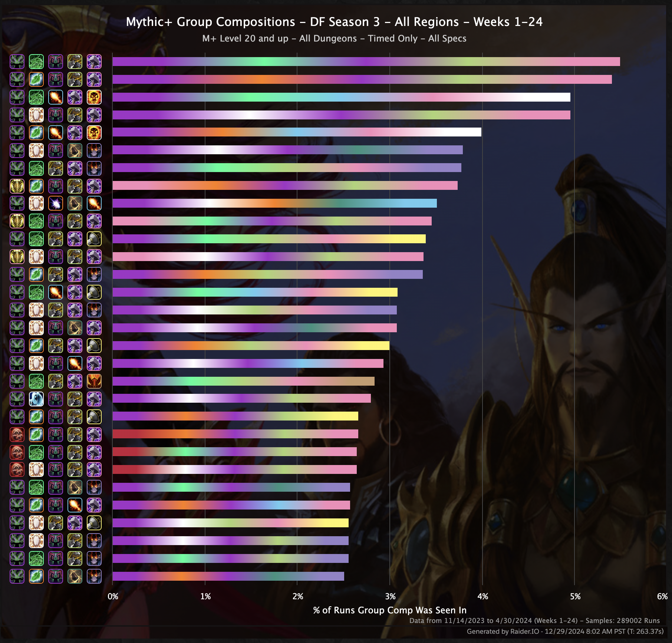Click the Vengeance Demon Hunter icon in bottom row
672x643 pixels.
17,576
